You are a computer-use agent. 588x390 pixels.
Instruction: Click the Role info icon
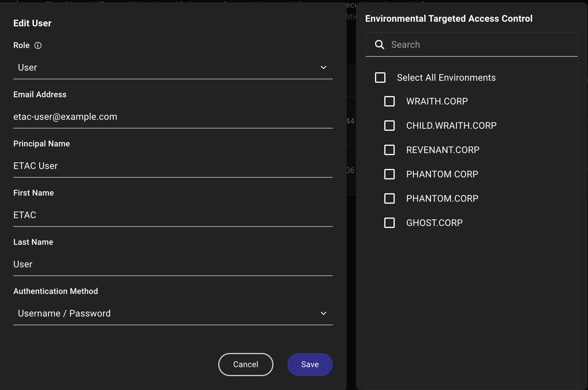38,45
